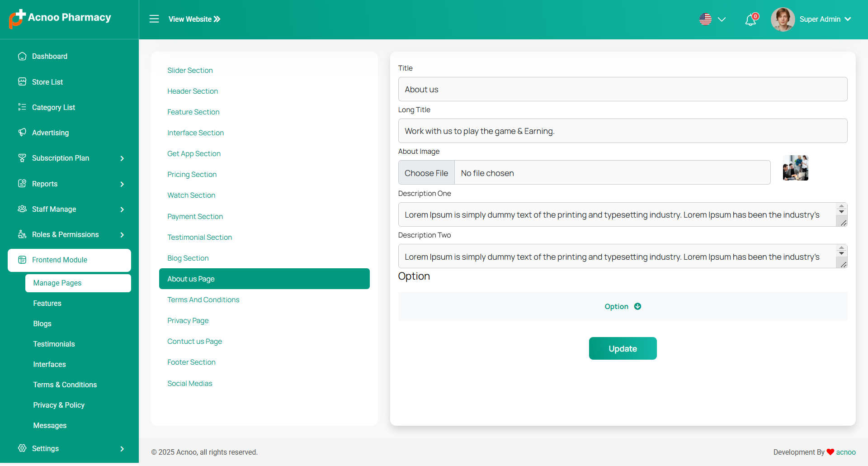The width and height of the screenshot is (868, 466).
Task: Click the Store List icon
Action: 22,82
